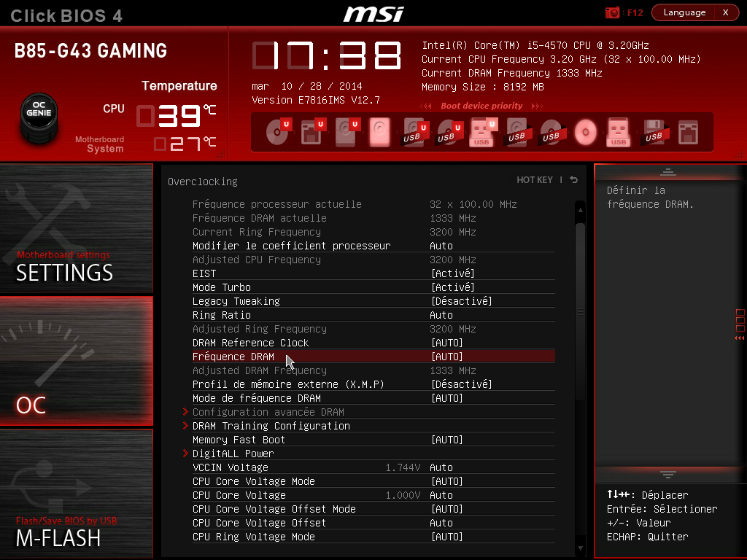Click the Current Ring Frequency row
Viewport: 747px width, 560px height.
(x=373, y=232)
